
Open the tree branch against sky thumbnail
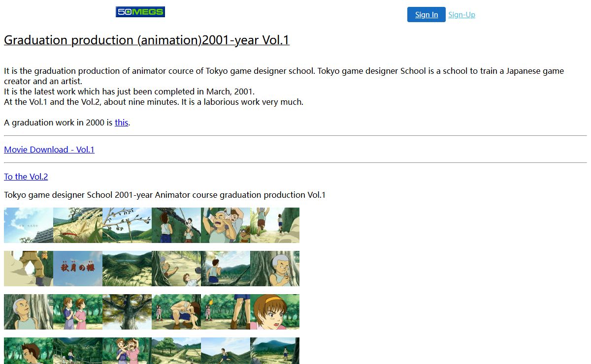[x=127, y=225]
